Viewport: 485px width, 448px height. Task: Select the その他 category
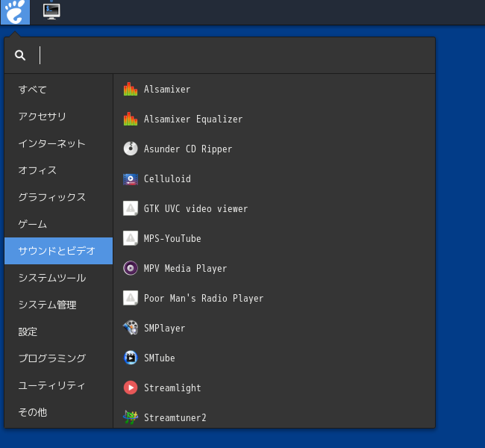click(x=59, y=412)
